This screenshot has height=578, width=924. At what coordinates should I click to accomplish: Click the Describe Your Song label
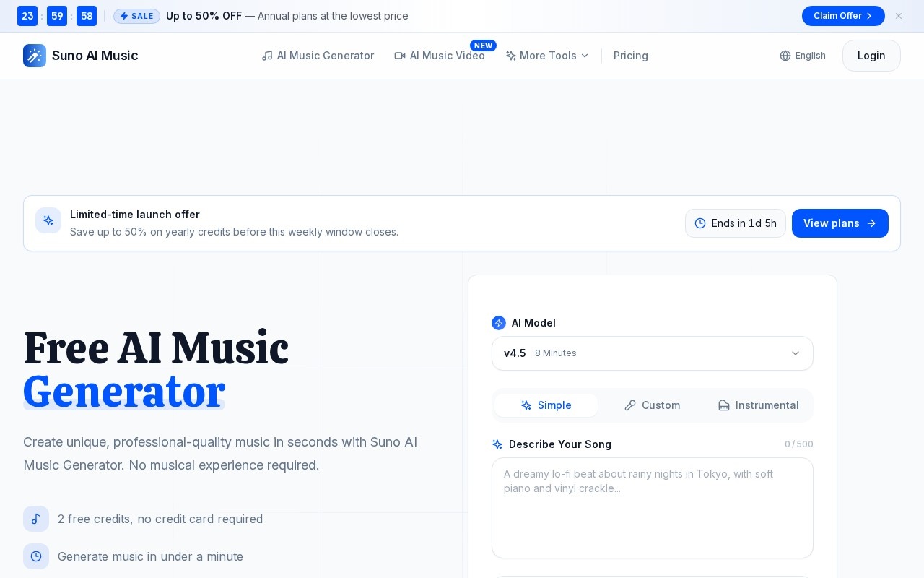pyautogui.click(x=560, y=444)
